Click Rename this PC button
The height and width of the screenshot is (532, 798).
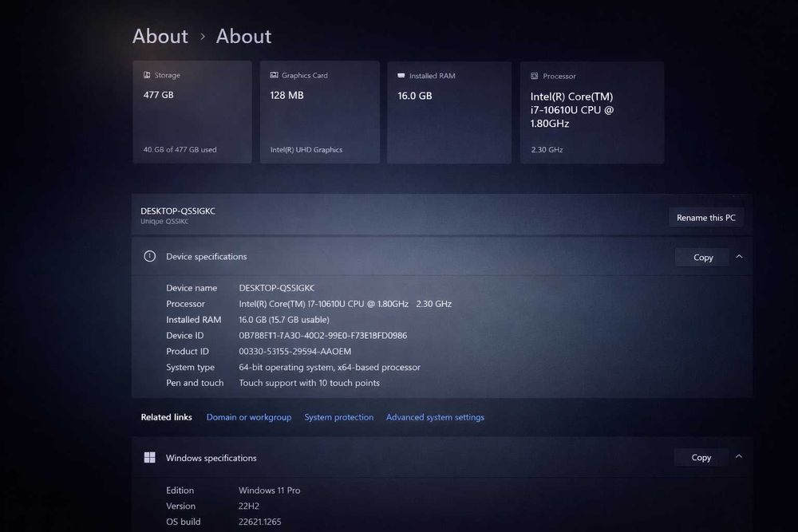pyautogui.click(x=706, y=217)
